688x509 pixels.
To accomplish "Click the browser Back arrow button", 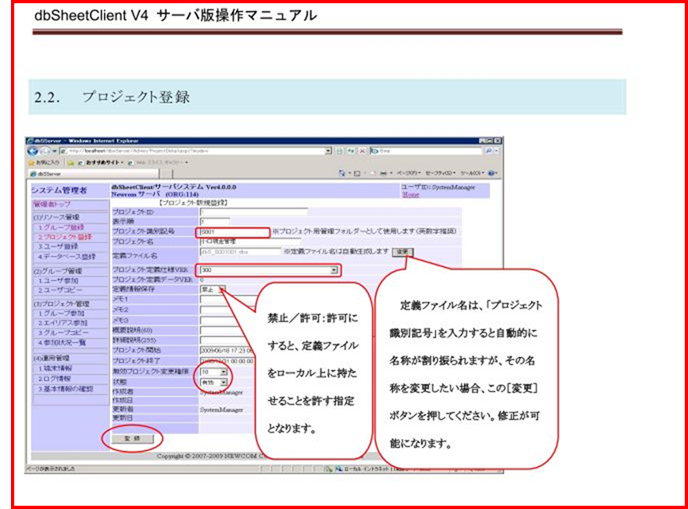I will (x=32, y=151).
